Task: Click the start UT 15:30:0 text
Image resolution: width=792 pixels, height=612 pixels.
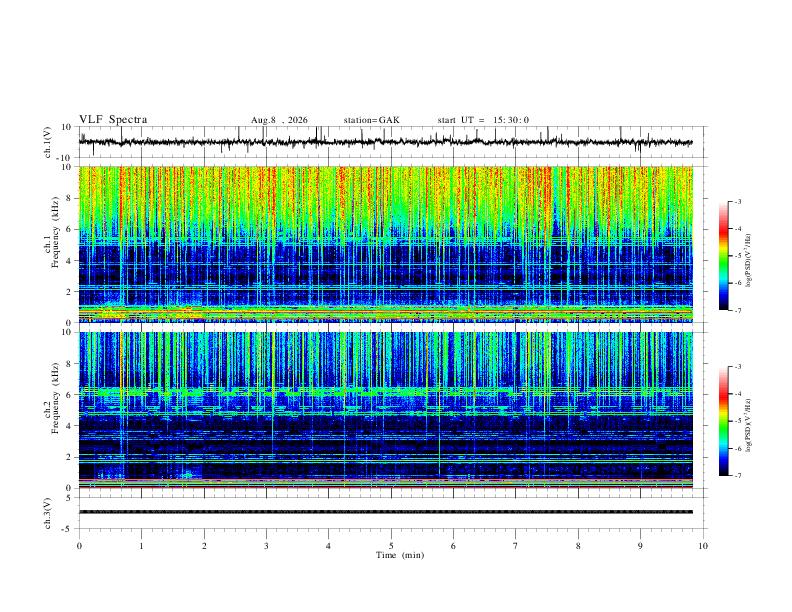Action: (483, 120)
